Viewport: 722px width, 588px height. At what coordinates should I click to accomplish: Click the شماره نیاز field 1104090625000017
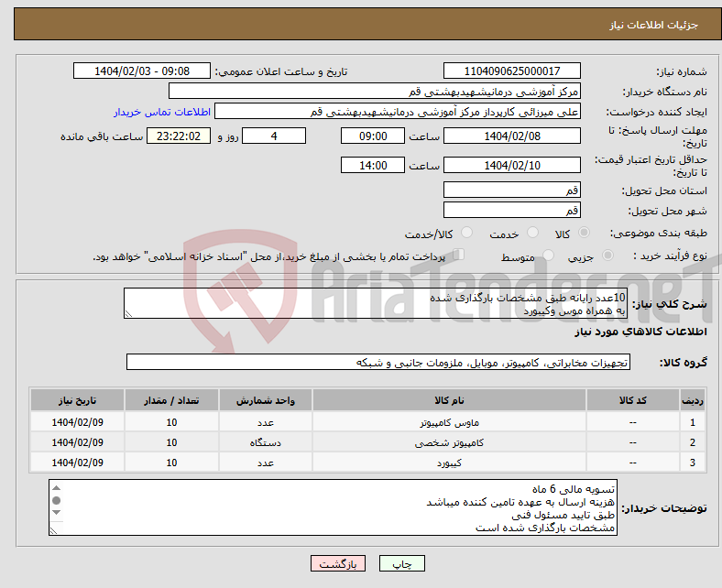[511, 71]
